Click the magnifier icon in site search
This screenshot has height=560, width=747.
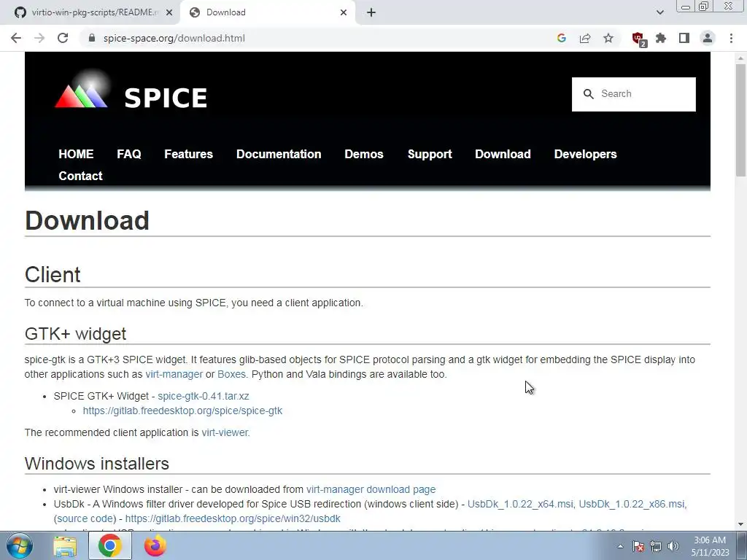(589, 94)
